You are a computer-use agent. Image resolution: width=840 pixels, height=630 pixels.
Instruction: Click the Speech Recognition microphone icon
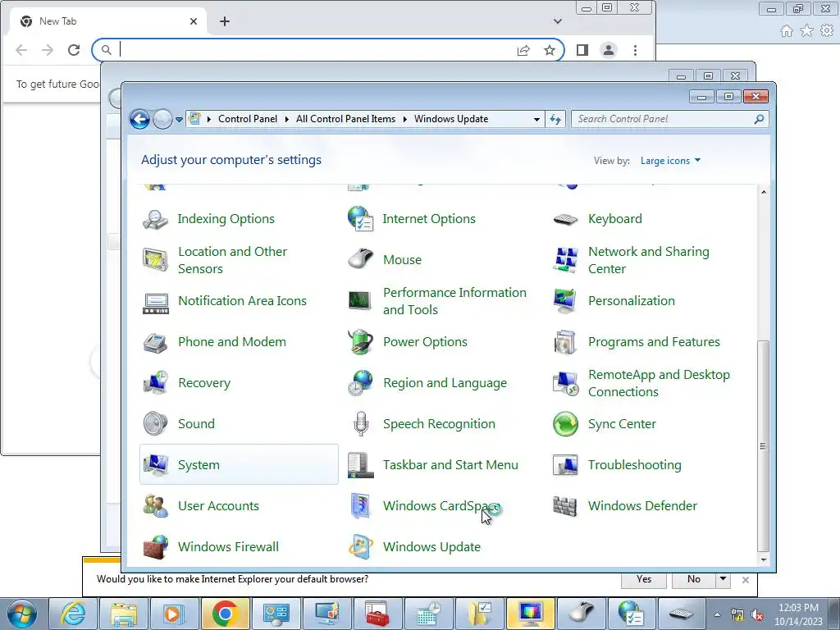click(x=361, y=424)
